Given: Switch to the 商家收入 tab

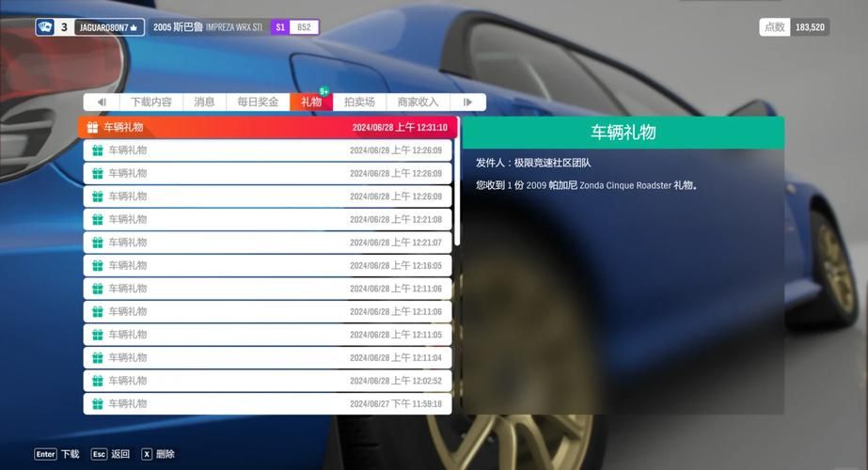Looking at the screenshot, I should 418,102.
